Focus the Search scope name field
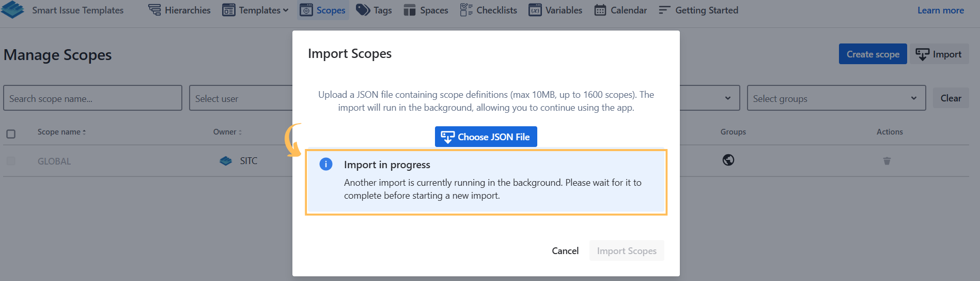Image resolution: width=980 pixels, height=281 pixels. pos(92,98)
